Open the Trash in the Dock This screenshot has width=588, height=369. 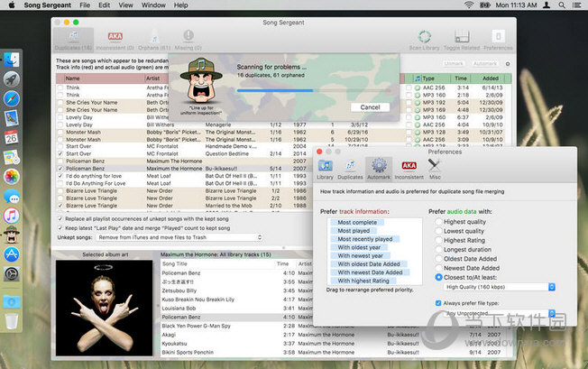click(x=12, y=321)
